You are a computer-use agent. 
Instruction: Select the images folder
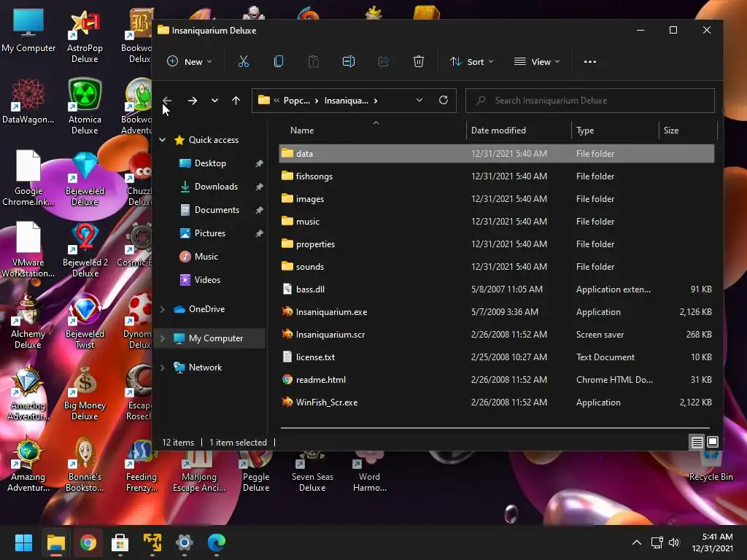tap(496, 198)
